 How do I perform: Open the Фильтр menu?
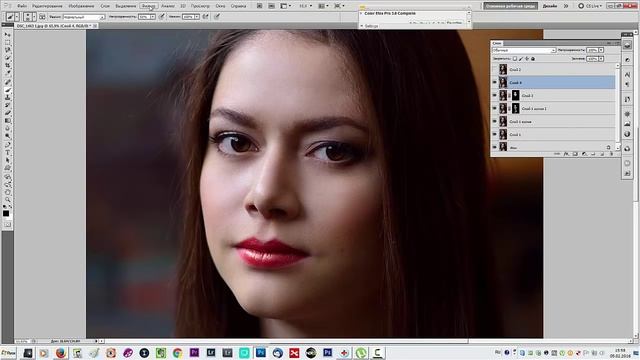(148, 6)
